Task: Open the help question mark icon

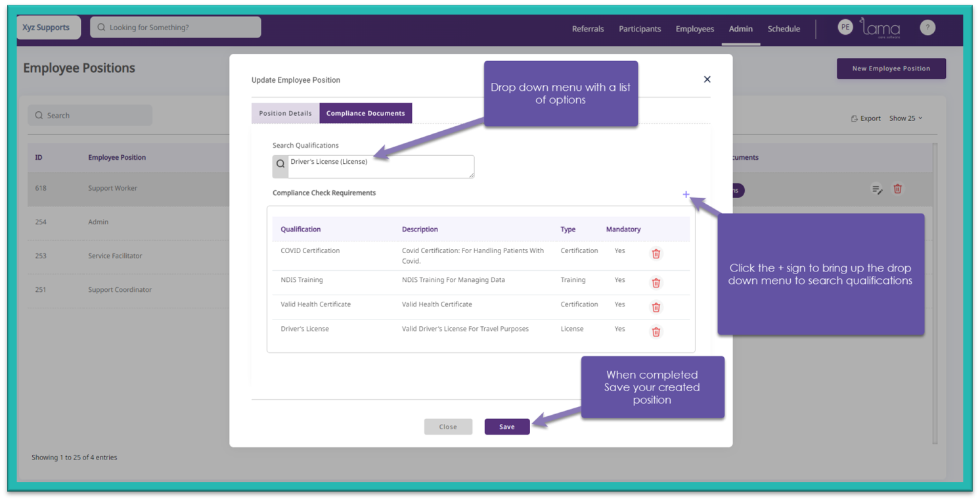Action: pos(927,28)
